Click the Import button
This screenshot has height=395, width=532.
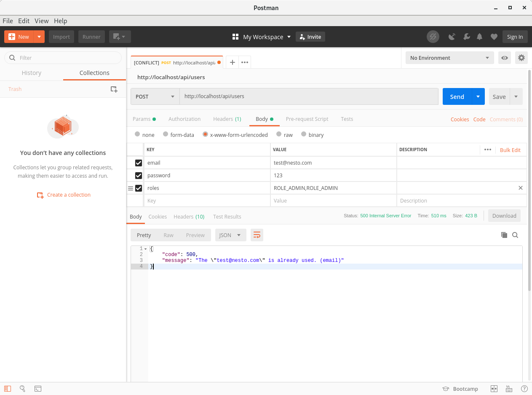click(61, 37)
